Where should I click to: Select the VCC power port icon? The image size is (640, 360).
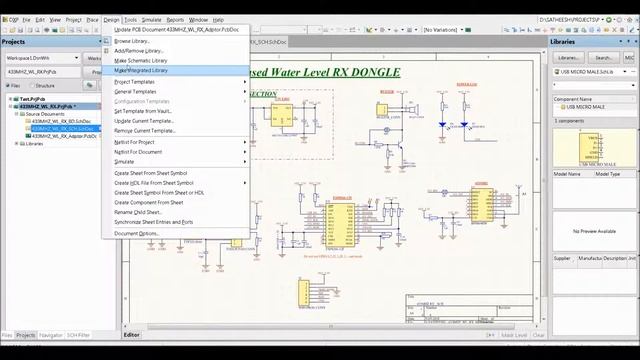click(x=552, y=30)
